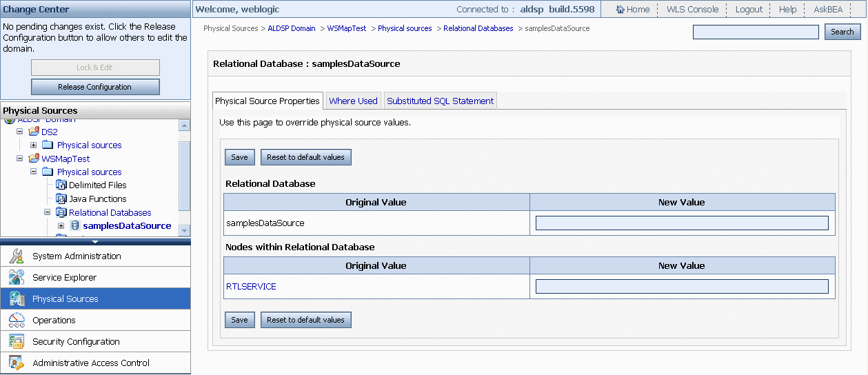The width and height of the screenshot is (868, 375).
Task: Click Physical sources in the breadcrumb
Action: point(405,28)
